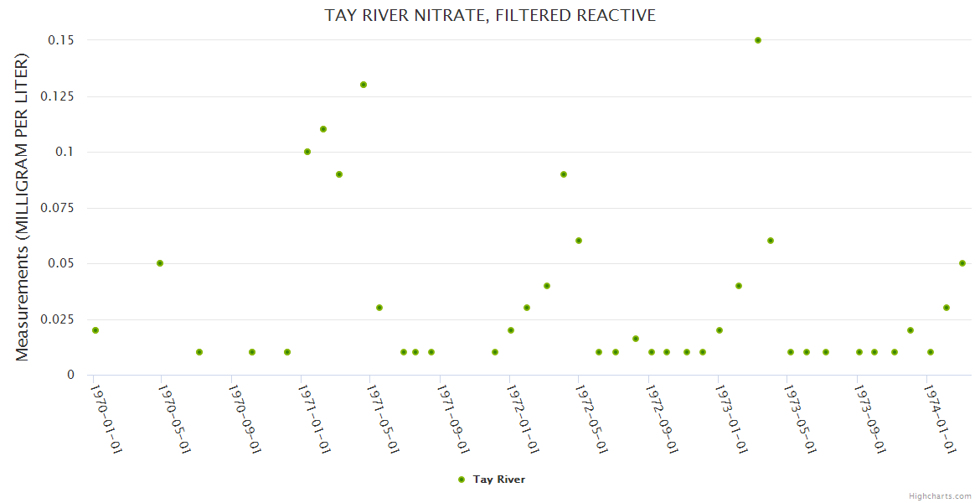Open the Highcharts.com credits link
The image size is (980, 503).
point(940,495)
